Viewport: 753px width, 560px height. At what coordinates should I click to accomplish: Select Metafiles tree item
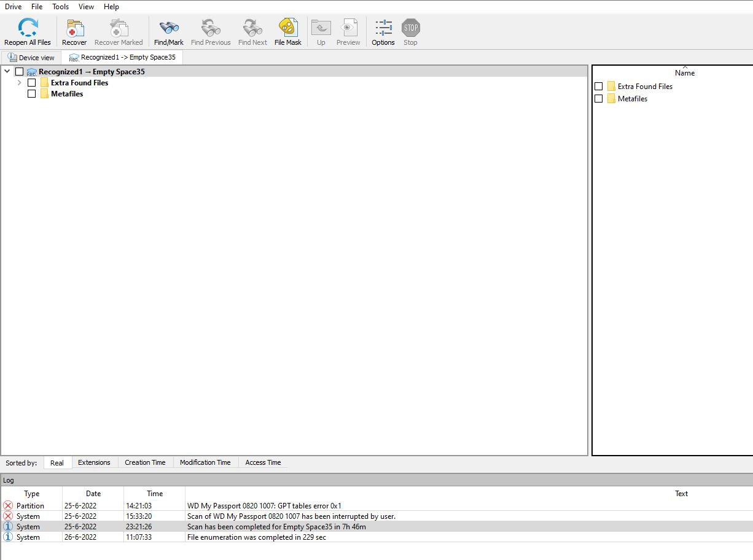pyautogui.click(x=67, y=94)
